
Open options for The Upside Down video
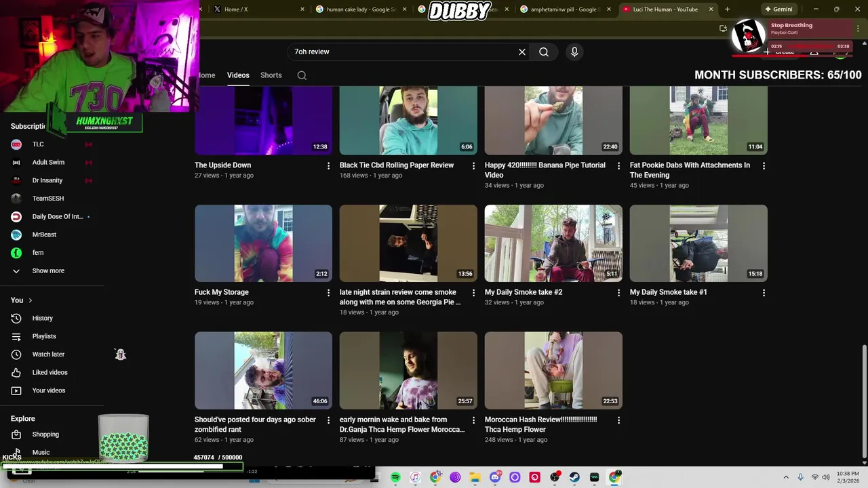tap(329, 166)
